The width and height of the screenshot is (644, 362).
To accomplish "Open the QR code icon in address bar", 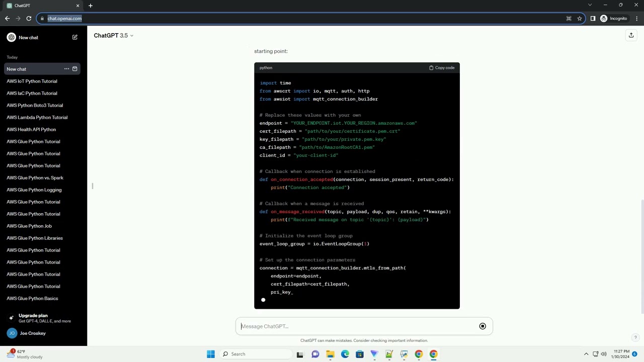I will (x=569, y=19).
